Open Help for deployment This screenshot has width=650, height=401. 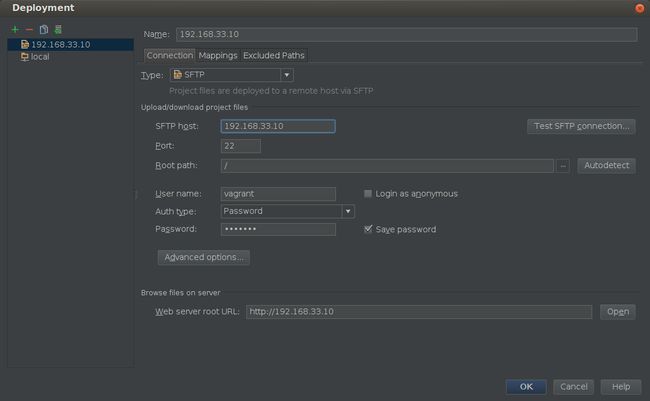(x=621, y=386)
